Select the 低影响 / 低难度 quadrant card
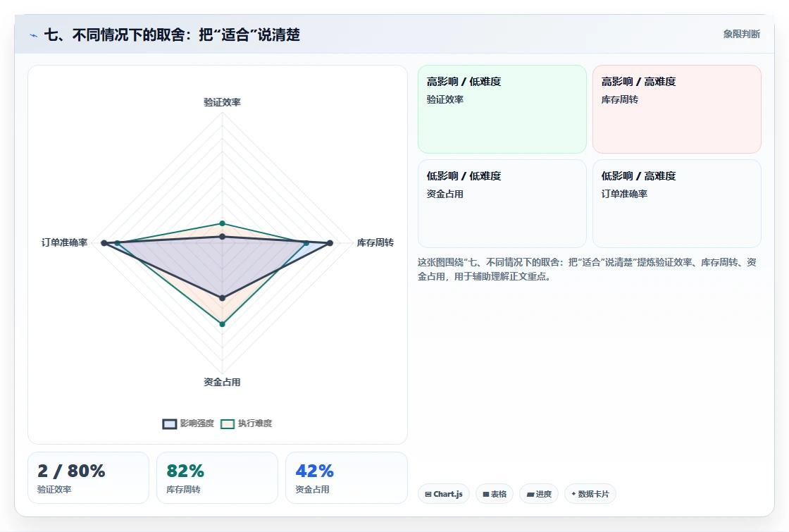The width and height of the screenshot is (789, 532). pyautogui.click(x=502, y=204)
